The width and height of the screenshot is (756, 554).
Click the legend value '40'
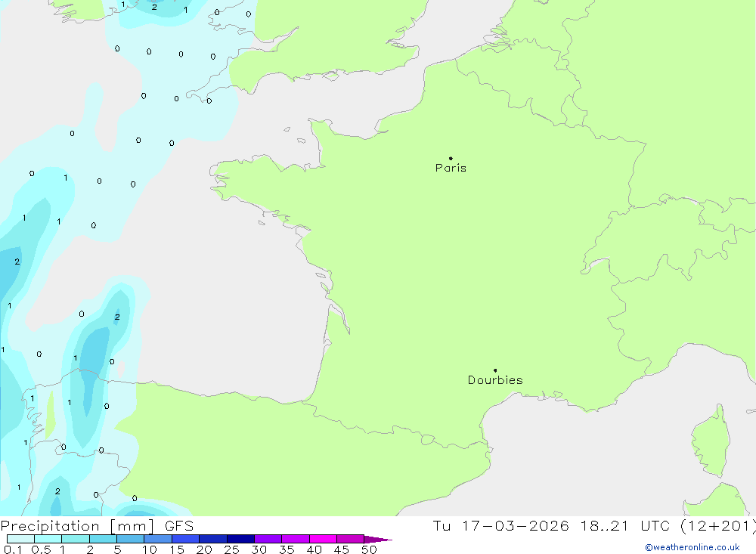click(x=314, y=549)
